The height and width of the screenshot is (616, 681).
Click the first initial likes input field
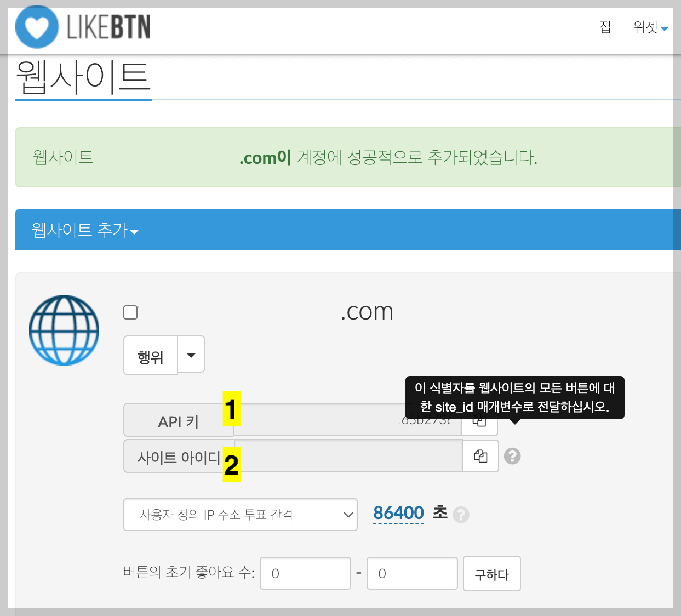point(305,573)
